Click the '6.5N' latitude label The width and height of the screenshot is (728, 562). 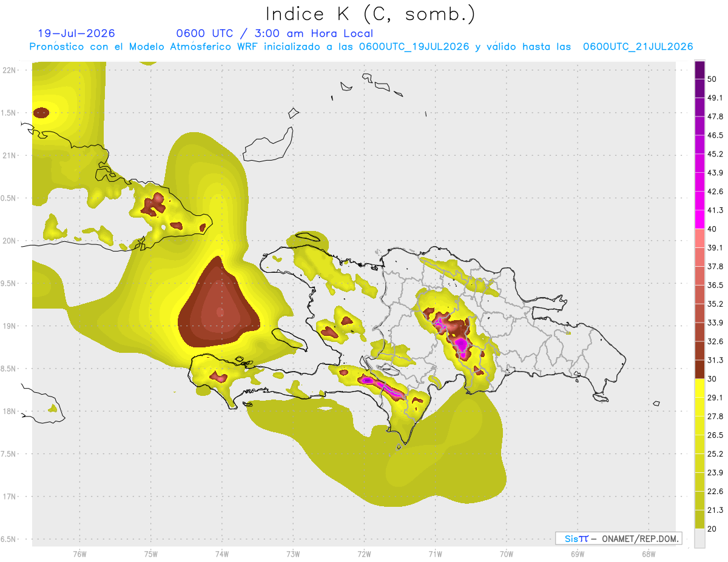coord(8,540)
